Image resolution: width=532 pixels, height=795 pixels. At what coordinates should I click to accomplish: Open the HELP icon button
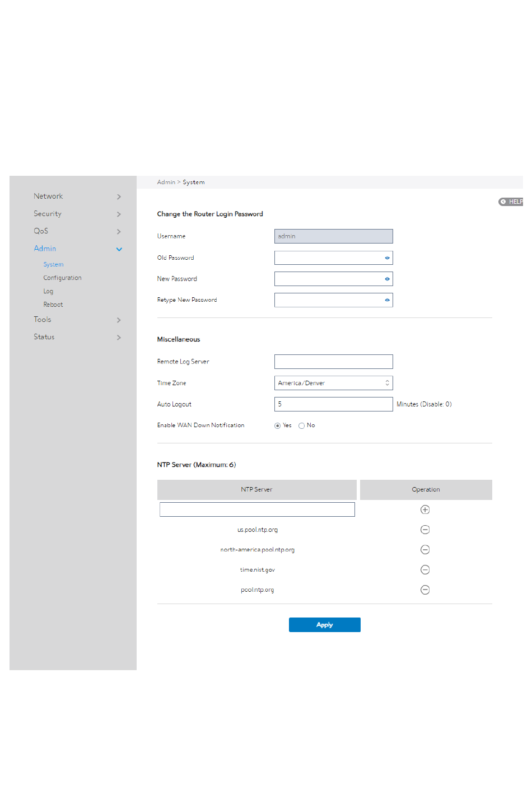tap(511, 202)
